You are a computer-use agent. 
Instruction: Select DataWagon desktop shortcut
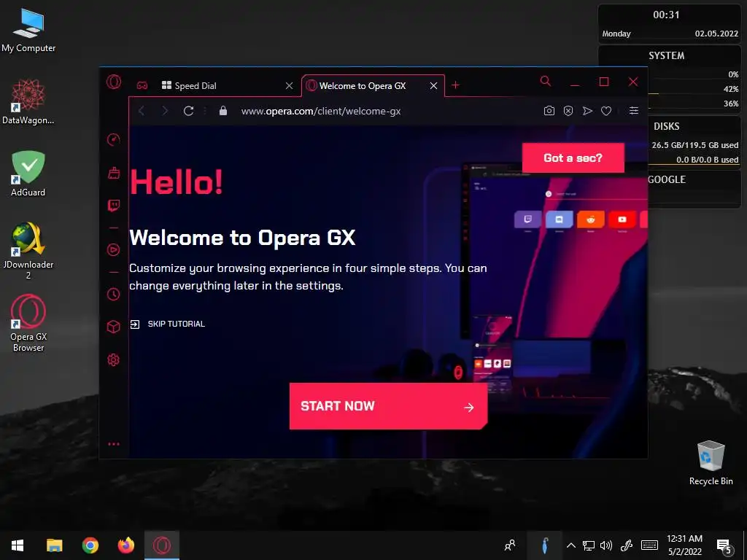[28, 102]
